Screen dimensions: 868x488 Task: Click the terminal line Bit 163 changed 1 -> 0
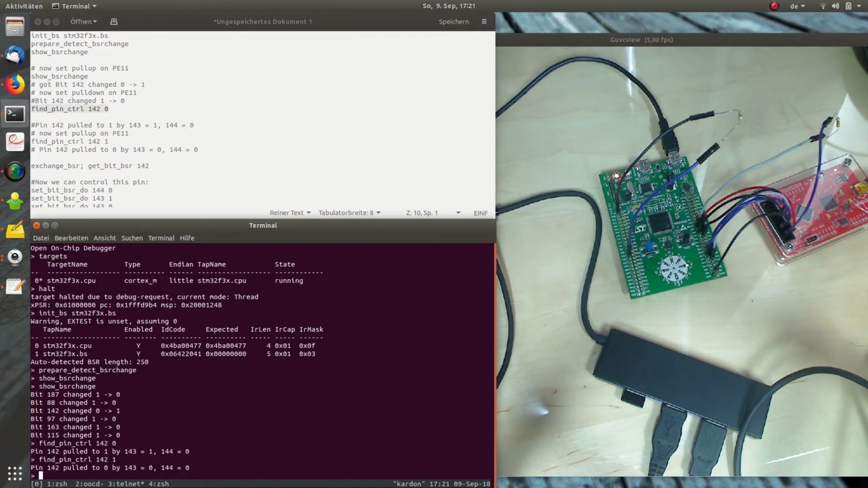point(75,427)
